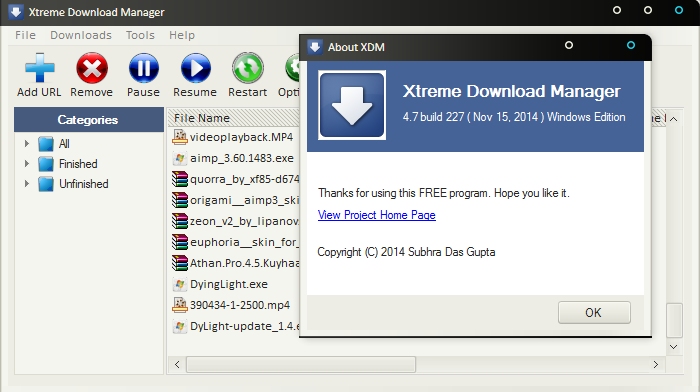Select the All category folder icon
This screenshot has width=700, height=392.
coord(46,144)
